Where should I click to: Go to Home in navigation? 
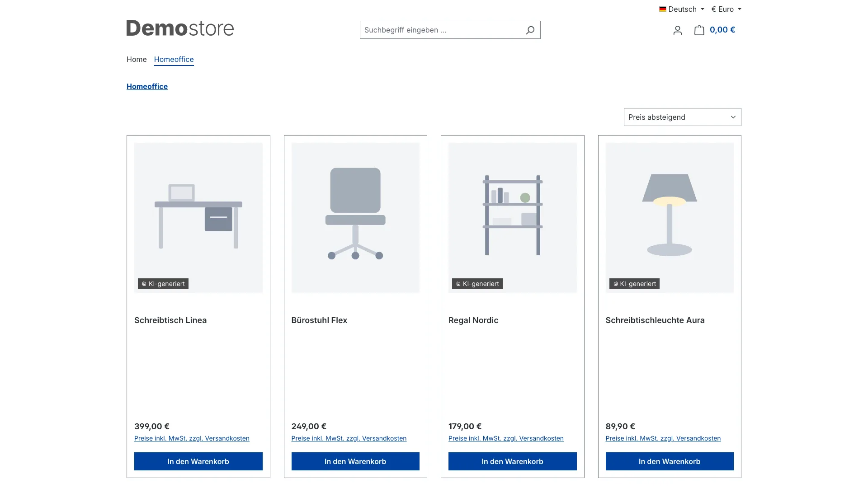coord(137,59)
